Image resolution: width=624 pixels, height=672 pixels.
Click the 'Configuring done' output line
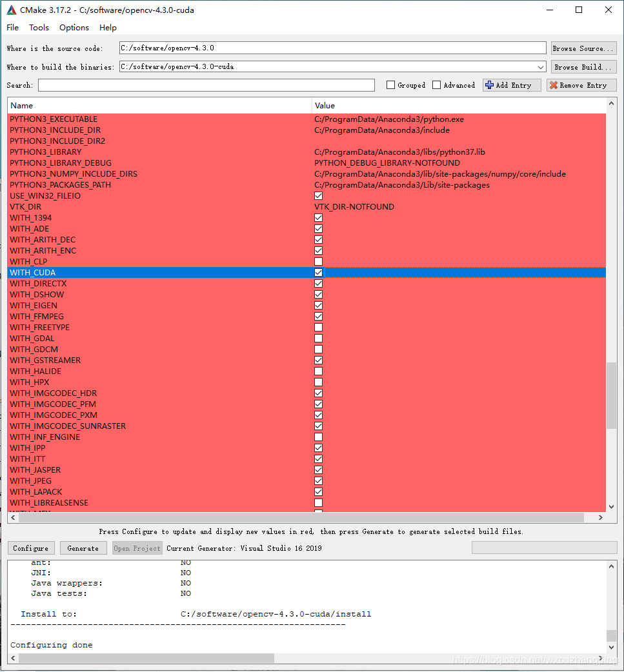[52, 645]
